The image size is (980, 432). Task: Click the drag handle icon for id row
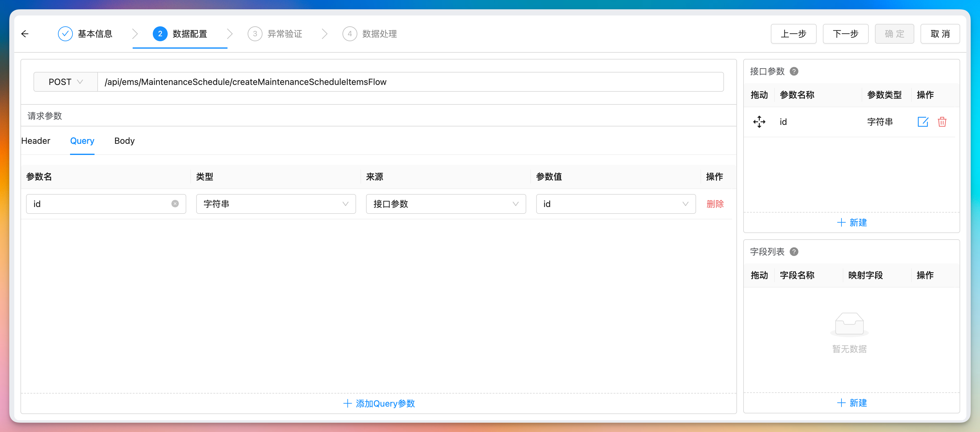pos(759,122)
